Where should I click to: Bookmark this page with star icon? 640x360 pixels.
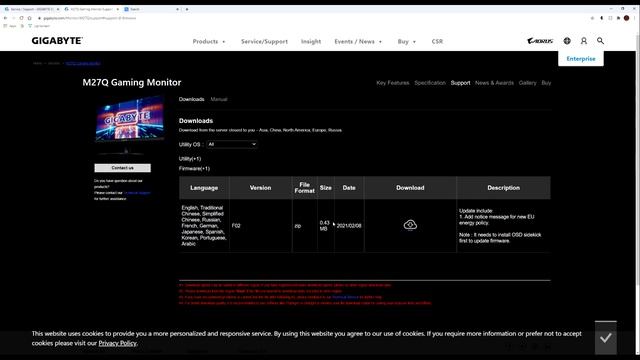592,18
